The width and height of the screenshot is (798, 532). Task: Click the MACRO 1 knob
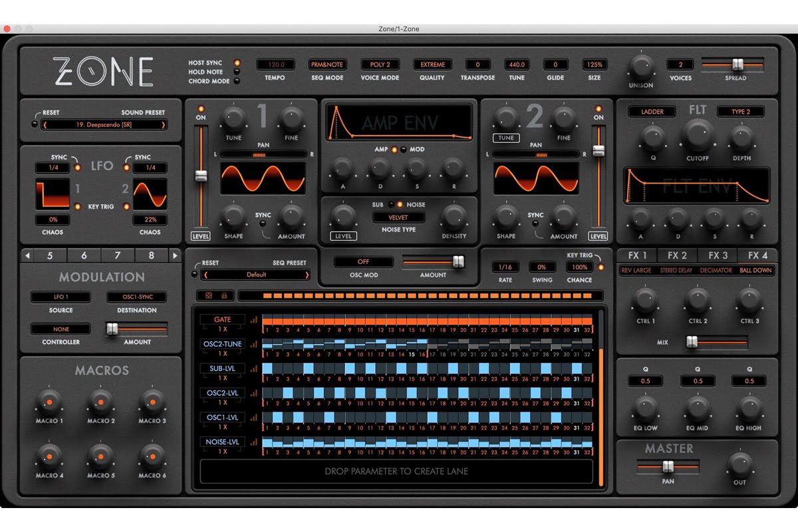[x=49, y=401]
